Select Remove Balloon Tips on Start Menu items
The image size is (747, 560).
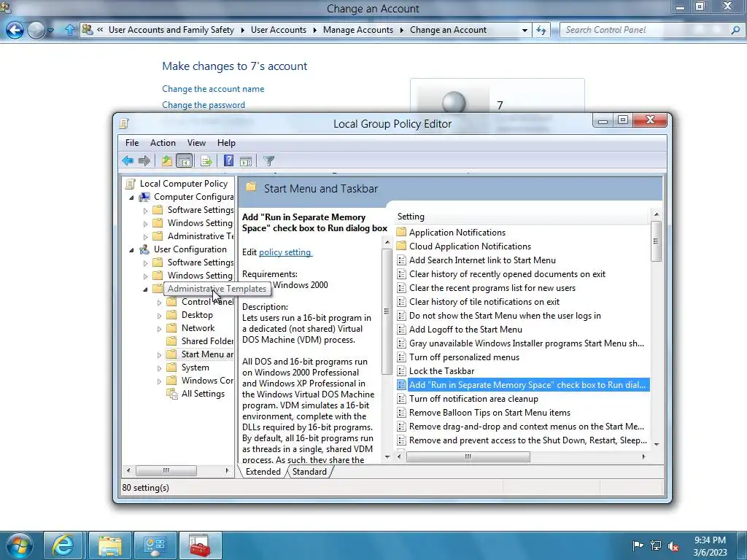(489, 413)
